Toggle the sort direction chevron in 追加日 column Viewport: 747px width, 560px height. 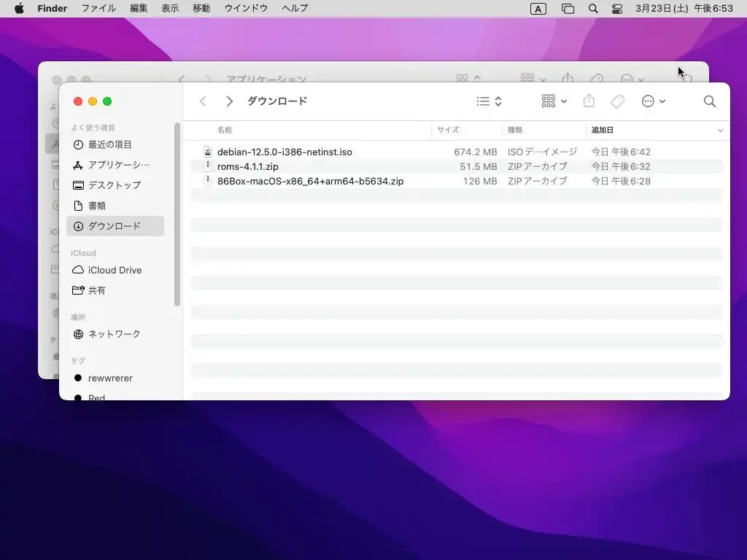pyautogui.click(x=720, y=130)
